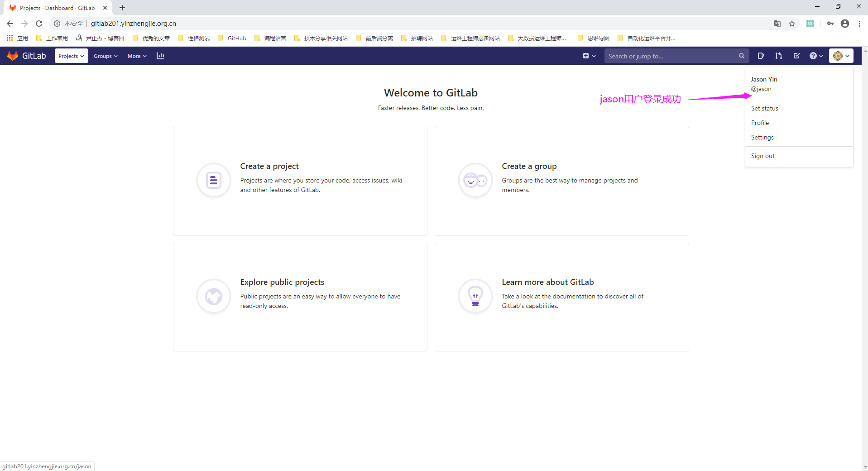Open the 技术分享相关网站 bookmark folder

(x=321, y=38)
